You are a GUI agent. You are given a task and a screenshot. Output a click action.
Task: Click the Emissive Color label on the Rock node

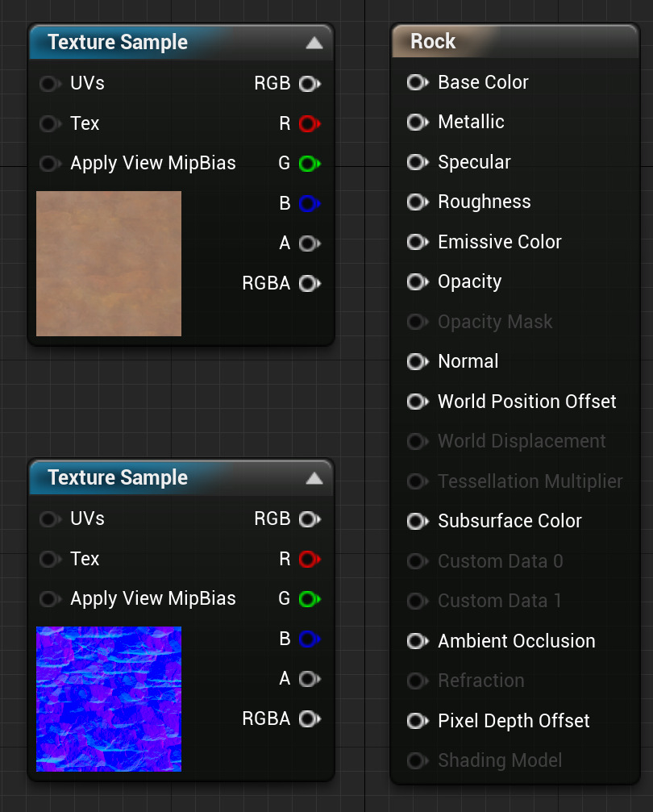[x=499, y=242]
